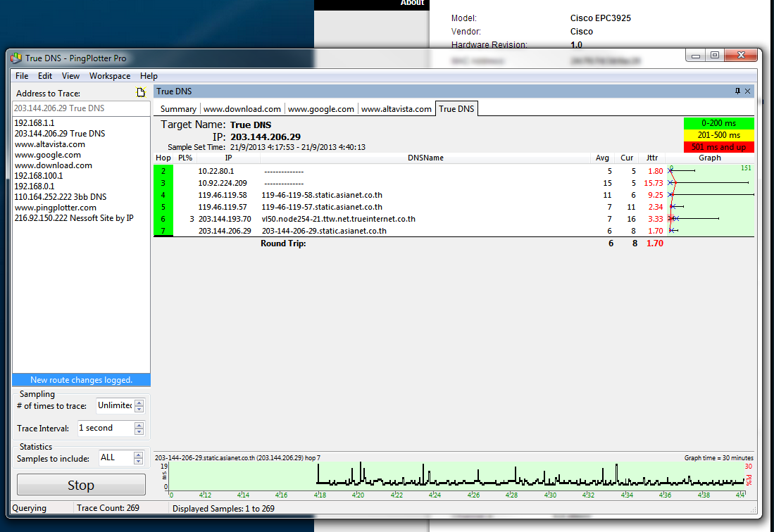The height and width of the screenshot is (532, 774).
Task: Open the Edit menu
Action: [45, 76]
